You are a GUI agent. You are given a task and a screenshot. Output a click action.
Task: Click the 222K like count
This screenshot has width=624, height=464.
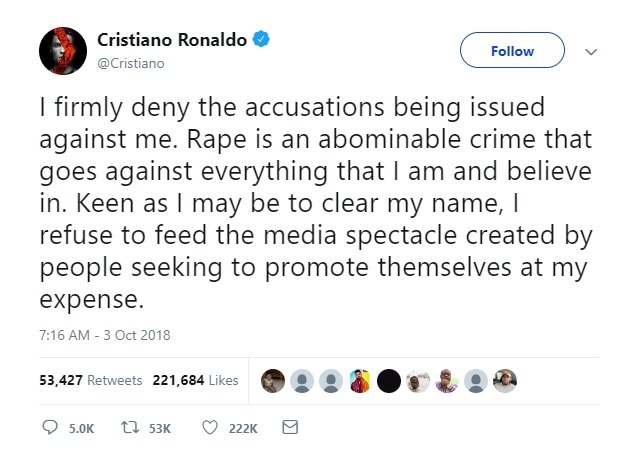point(243,428)
